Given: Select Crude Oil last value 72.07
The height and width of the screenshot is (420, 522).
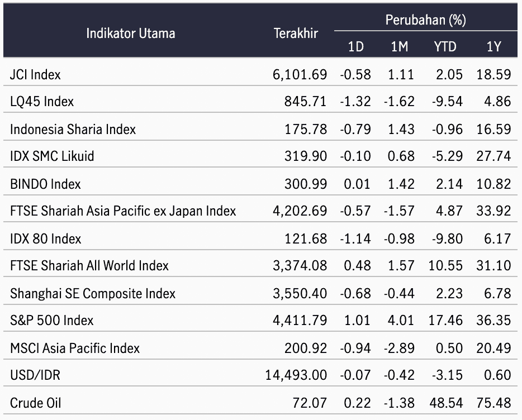Looking at the screenshot, I should [310, 403].
